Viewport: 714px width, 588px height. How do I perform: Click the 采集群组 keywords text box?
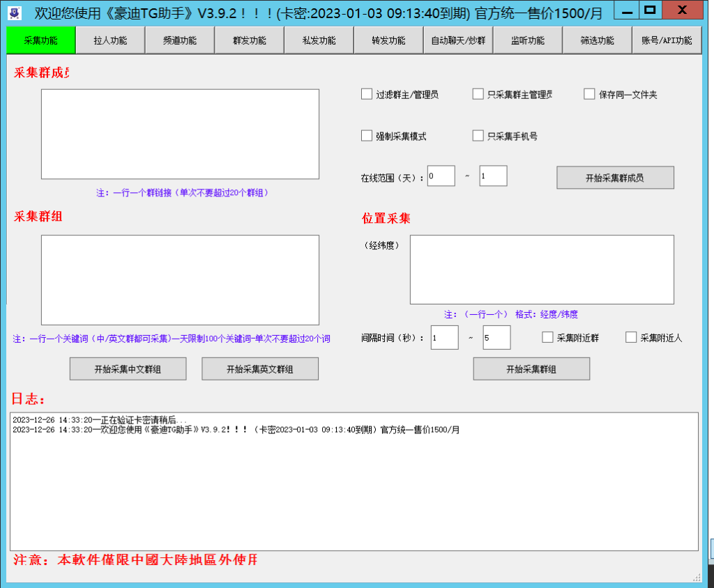tap(181, 280)
